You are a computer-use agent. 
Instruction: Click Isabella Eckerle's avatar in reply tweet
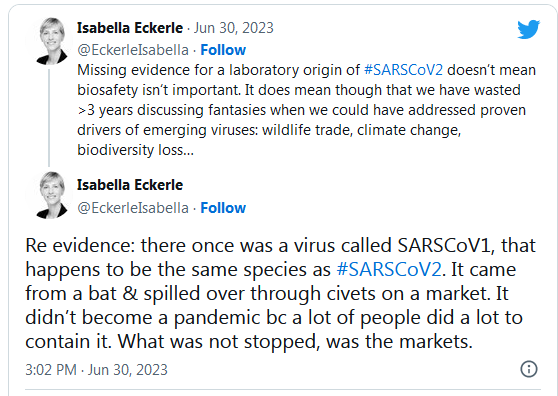pyautogui.click(x=52, y=195)
